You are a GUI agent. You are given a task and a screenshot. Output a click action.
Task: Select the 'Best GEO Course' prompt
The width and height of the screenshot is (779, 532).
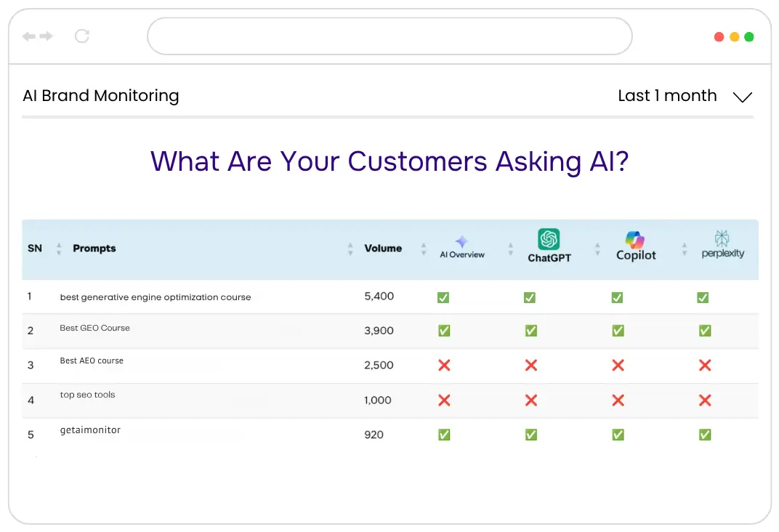click(95, 328)
